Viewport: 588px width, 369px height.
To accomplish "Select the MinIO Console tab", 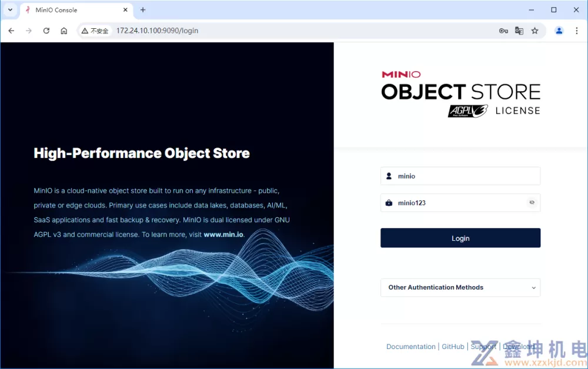I will [x=76, y=10].
